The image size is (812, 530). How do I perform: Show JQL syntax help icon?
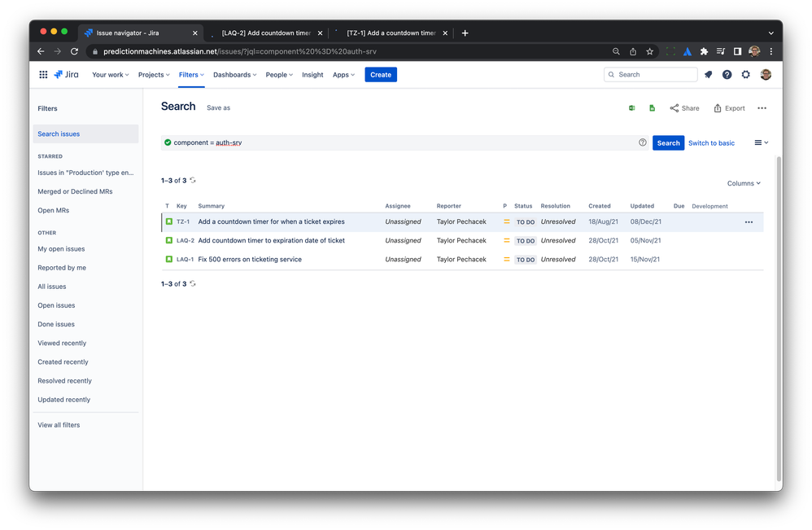point(643,142)
